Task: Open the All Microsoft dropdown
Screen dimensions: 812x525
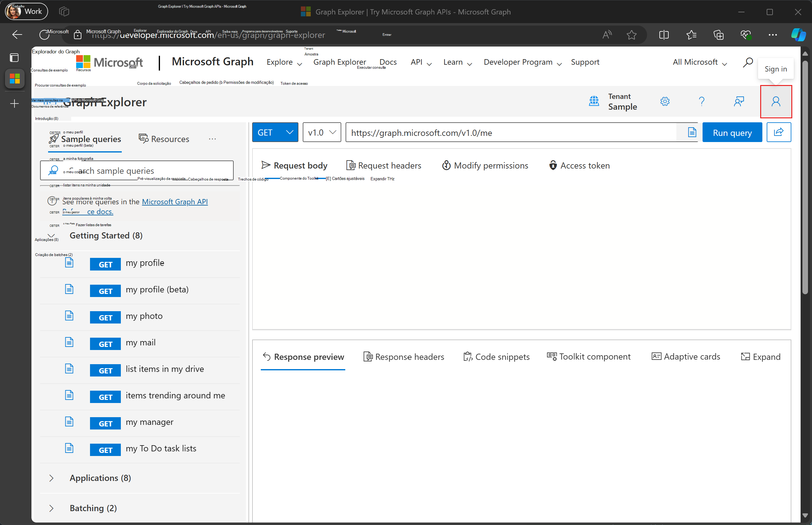Action: pos(699,62)
